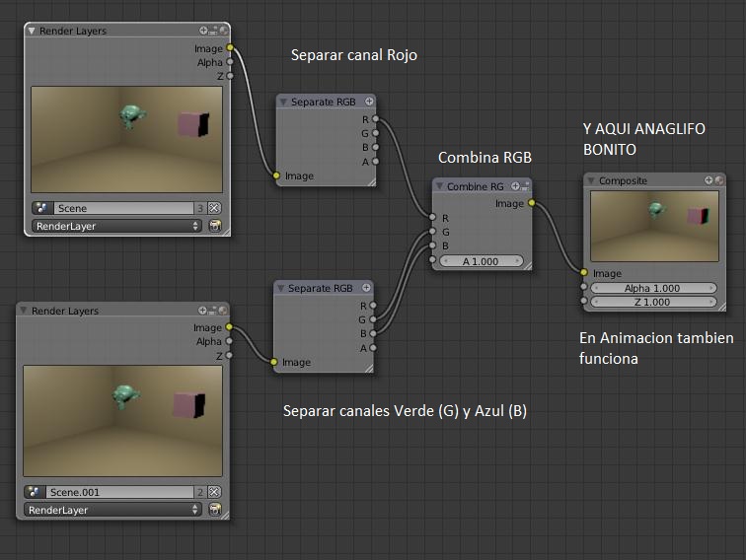This screenshot has width=746, height=560.
Task: Click Image input socket on Composite node
Action: click(584, 272)
